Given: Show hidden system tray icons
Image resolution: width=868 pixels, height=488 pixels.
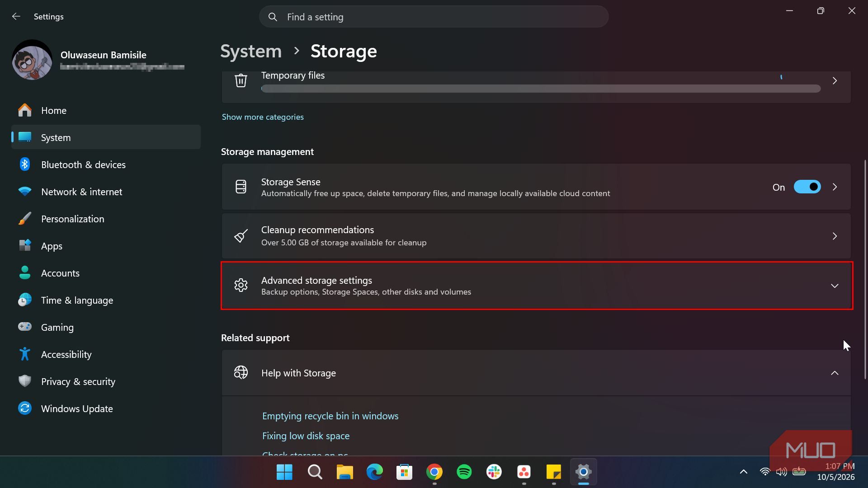Looking at the screenshot, I should click(x=743, y=472).
